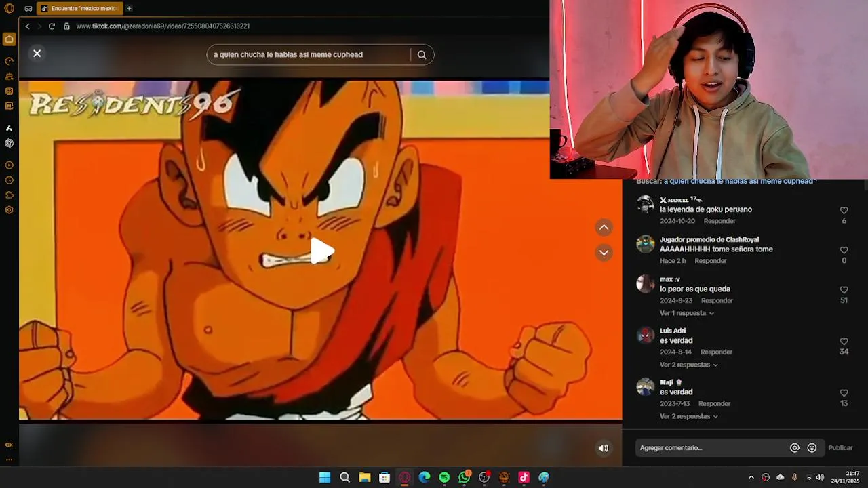Expand 'Ver 1 respuesta' under max :v

pyautogui.click(x=686, y=313)
